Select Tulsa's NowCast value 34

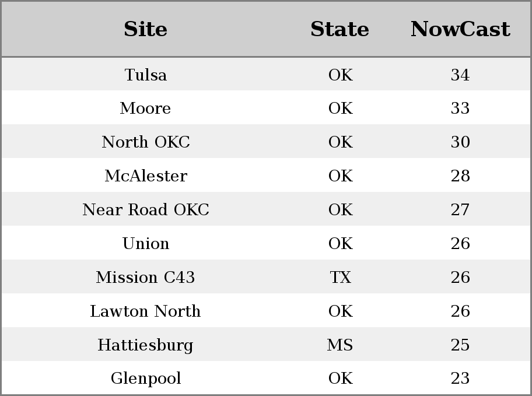pyautogui.click(x=460, y=75)
